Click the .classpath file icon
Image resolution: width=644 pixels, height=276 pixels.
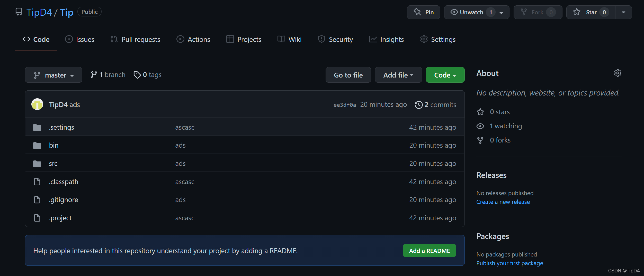37,182
